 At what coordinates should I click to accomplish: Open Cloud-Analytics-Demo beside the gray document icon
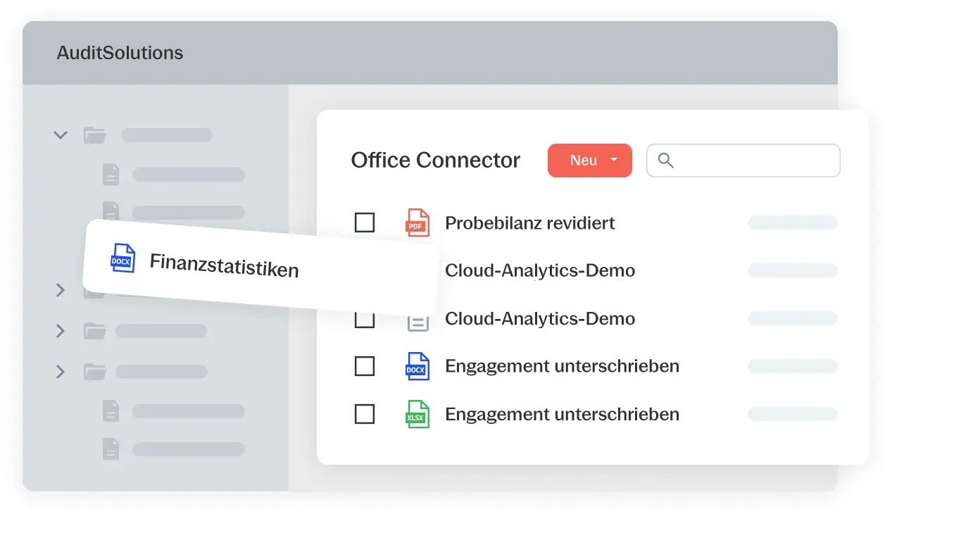tap(540, 319)
